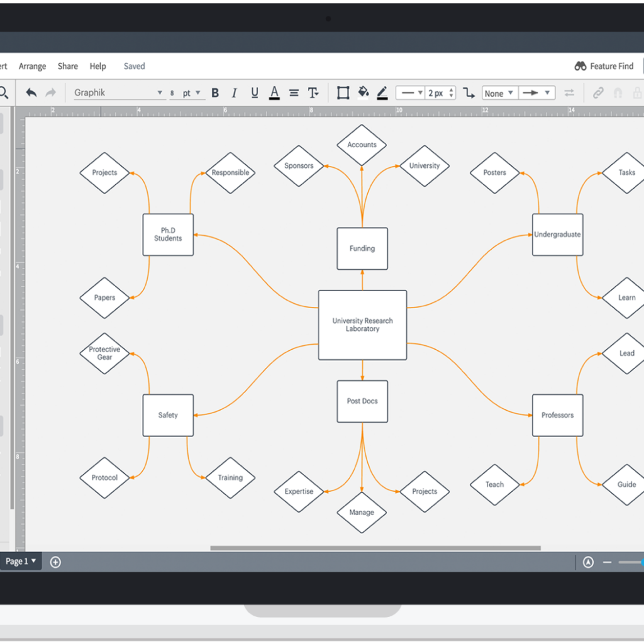644x644 pixels.
Task: Select the Sponsors diamond shape
Action: coord(299,166)
